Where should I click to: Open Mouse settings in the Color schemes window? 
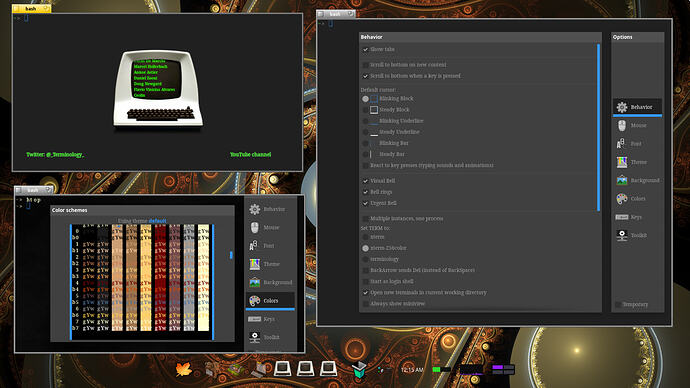pyautogui.click(x=270, y=227)
